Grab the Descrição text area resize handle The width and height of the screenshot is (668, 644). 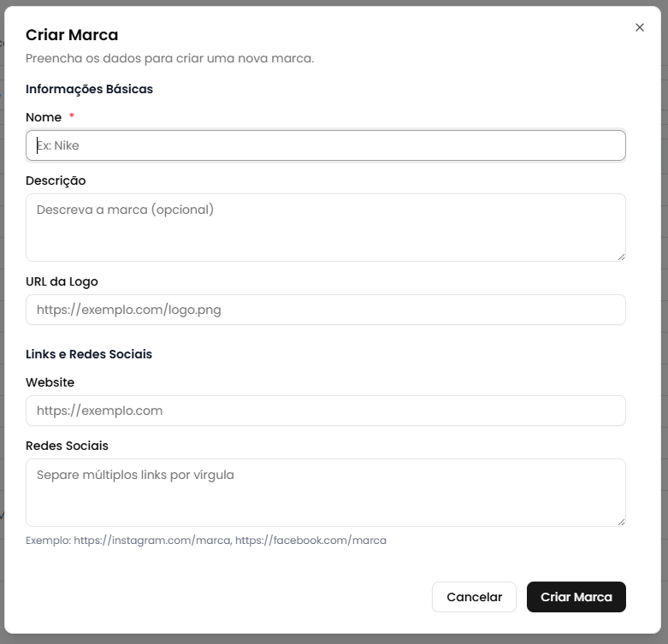[x=621, y=257]
